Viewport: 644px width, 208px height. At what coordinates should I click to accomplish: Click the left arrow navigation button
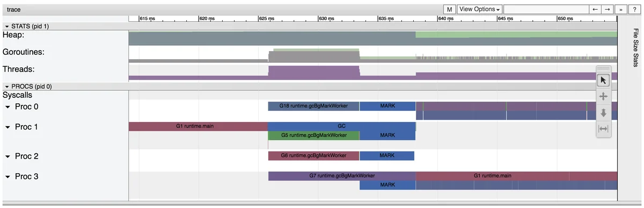(x=595, y=9)
